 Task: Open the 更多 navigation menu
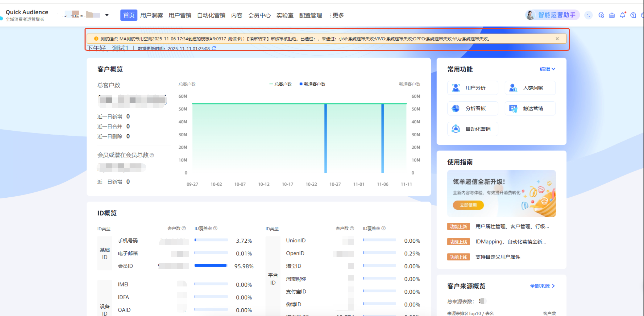tap(337, 16)
